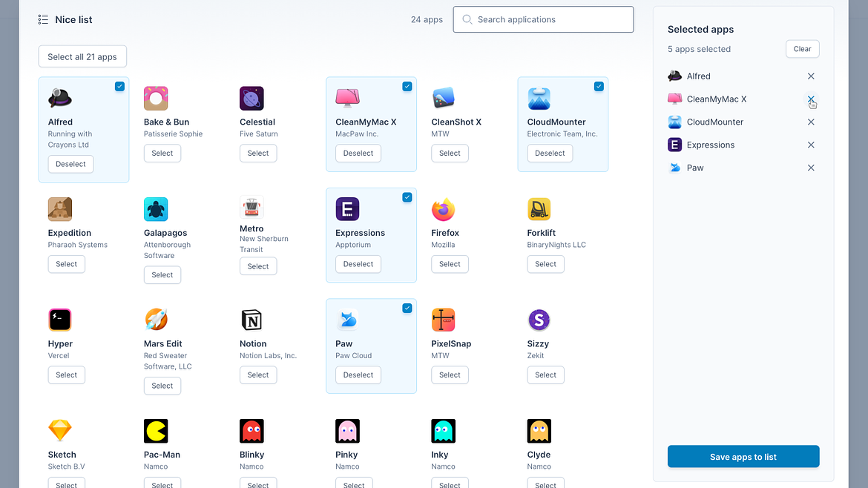Click the Bake & Bun donut icon
868x488 pixels.
pyautogui.click(x=156, y=99)
